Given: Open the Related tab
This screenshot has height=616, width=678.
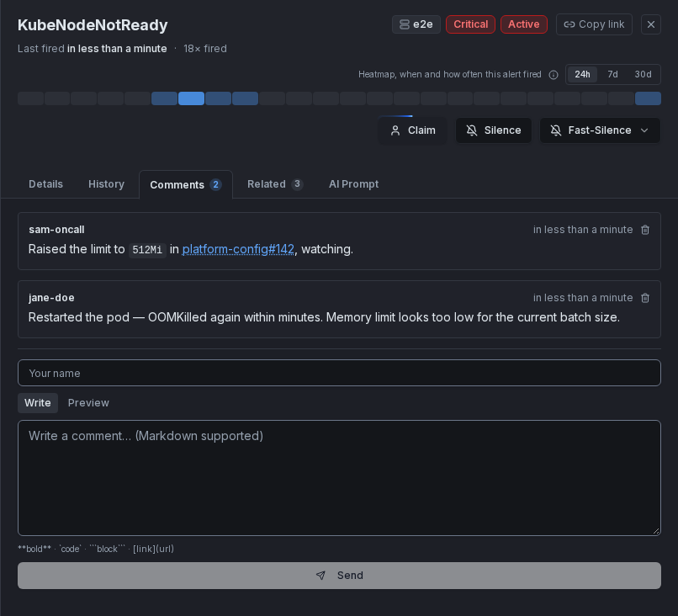Looking at the screenshot, I should coord(274,184).
